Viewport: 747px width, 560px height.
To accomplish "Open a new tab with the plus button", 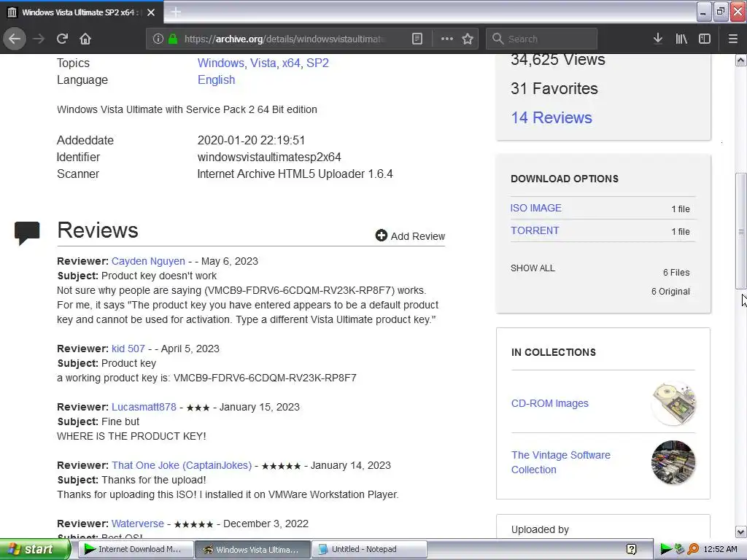I will tap(175, 12).
